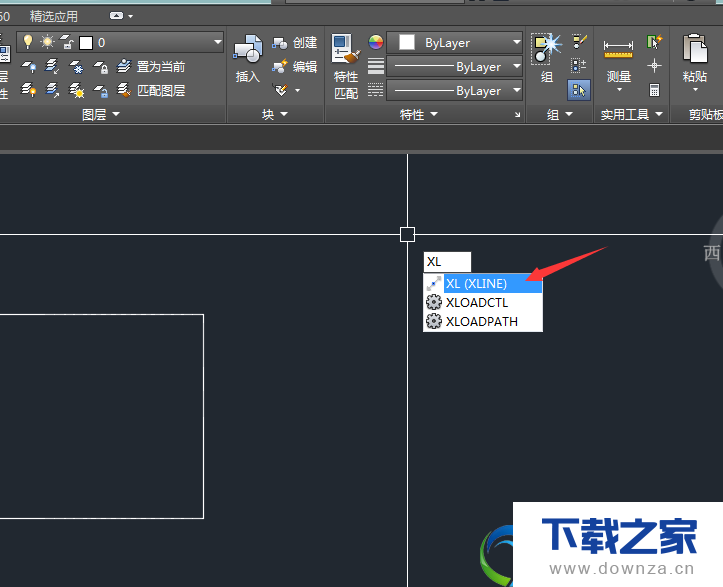Image resolution: width=723 pixels, height=587 pixels.
Task: Toggle the layer freeze sun icon
Action: [47, 42]
